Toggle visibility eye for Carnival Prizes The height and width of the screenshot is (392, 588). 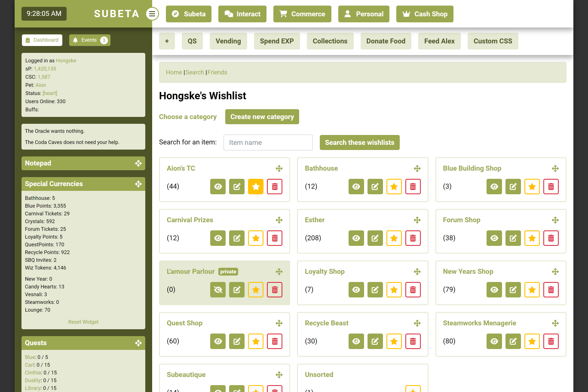(x=218, y=238)
